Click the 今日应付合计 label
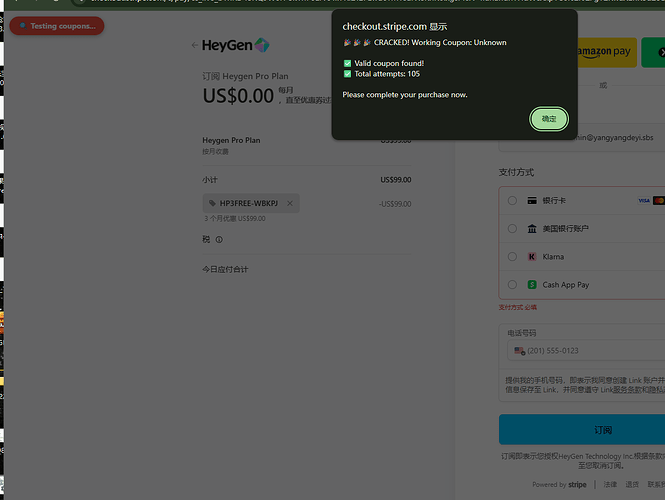Image resolution: width=665 pixels, height=500 pixels. tap(225, 269)
